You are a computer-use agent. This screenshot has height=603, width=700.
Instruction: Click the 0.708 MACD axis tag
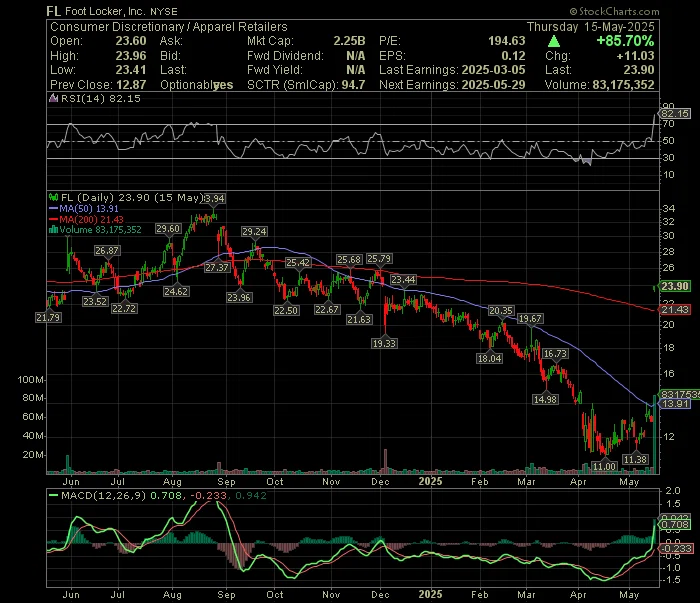pyautogui.click(x=675, y=524)
